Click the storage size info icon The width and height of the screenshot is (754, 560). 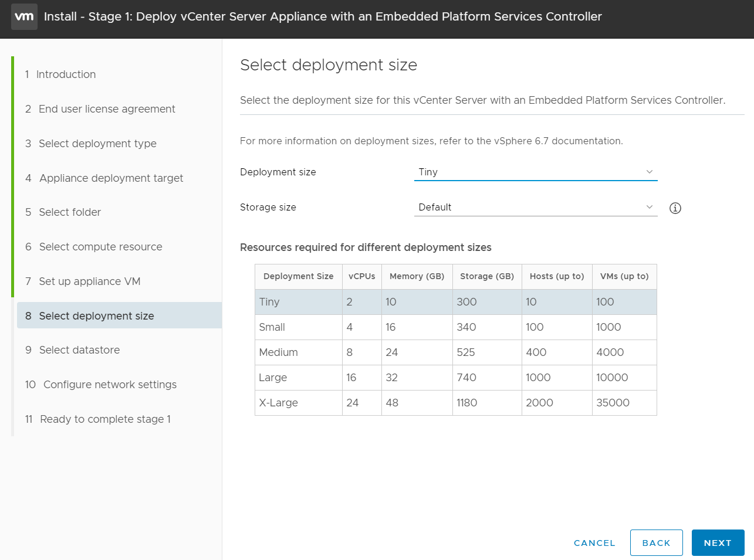[x=675, y=208]
